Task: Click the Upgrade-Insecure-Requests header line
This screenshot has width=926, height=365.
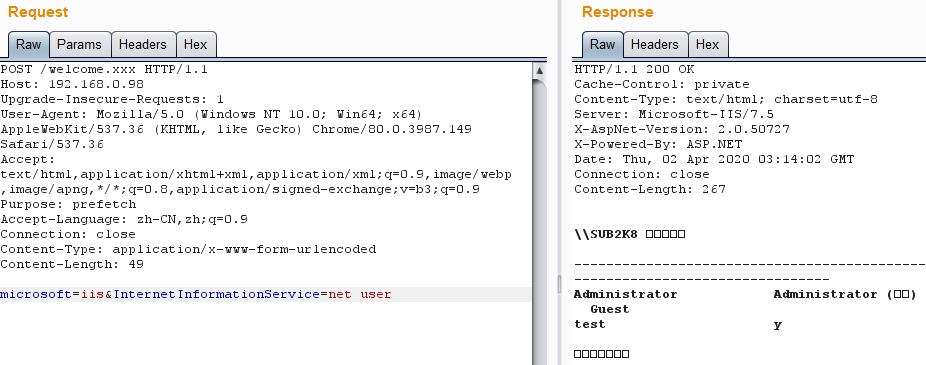Action: (112, 99)
